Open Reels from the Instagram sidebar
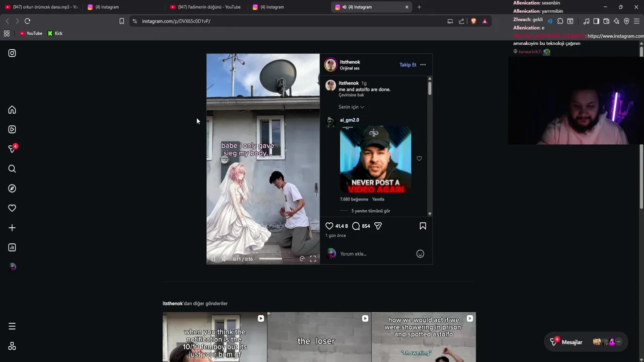The width and height of the screenshot is (644, 362). (12, 129)
